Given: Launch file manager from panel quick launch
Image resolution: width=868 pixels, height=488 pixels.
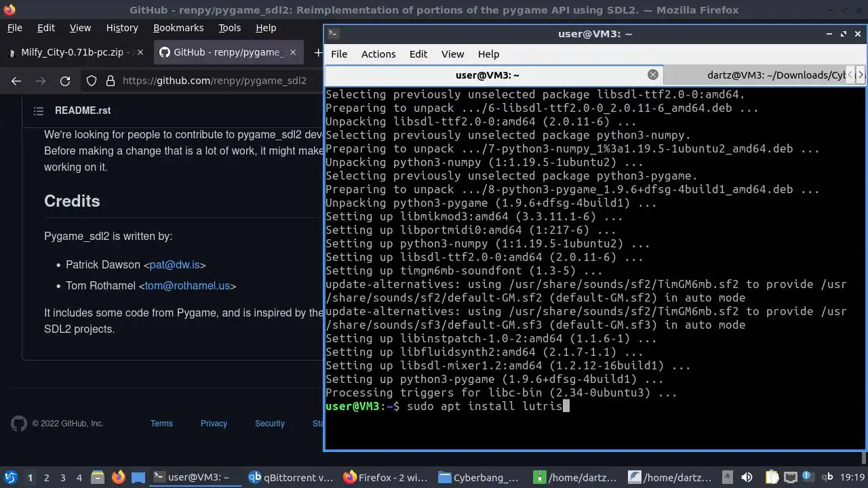Looking at the screenshot, I should [97, 477].
